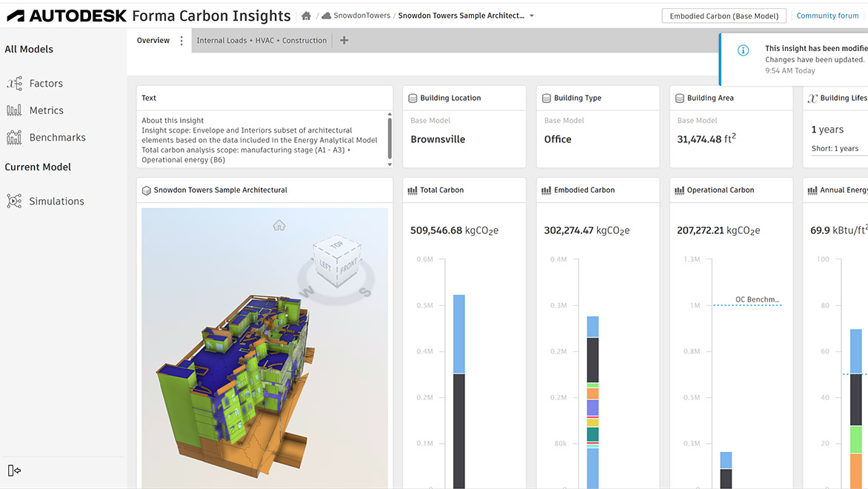The height and width of the screenshot is (489, 868).
Task: Click the Snowdon Towers Sample Architect breadcrumb
Action: [x=461, y=16]
